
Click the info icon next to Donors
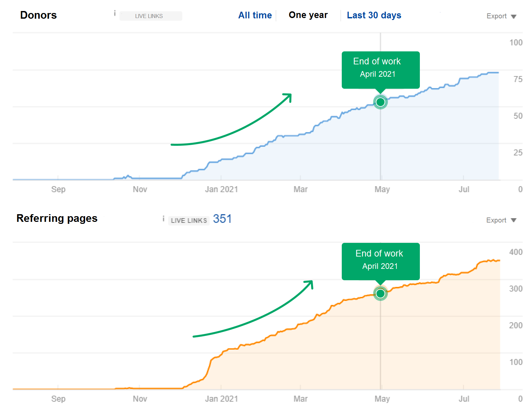coord(115,13)
